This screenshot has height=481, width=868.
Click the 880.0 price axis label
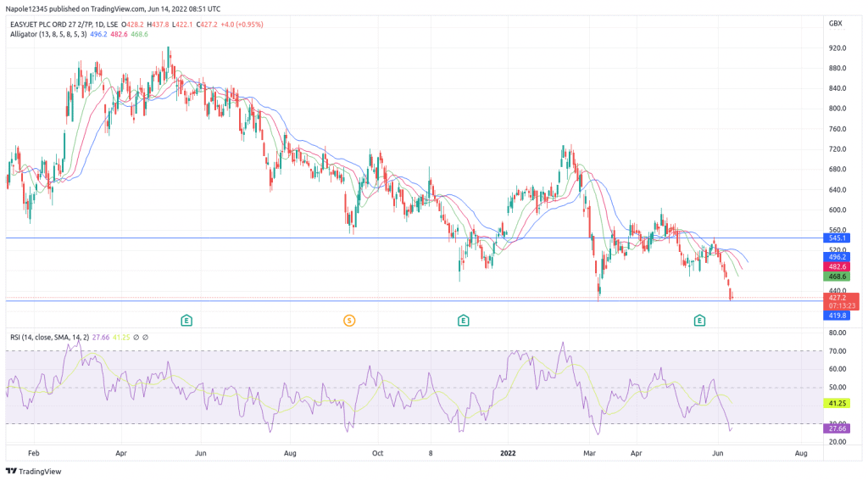click(x=837, y=68)
